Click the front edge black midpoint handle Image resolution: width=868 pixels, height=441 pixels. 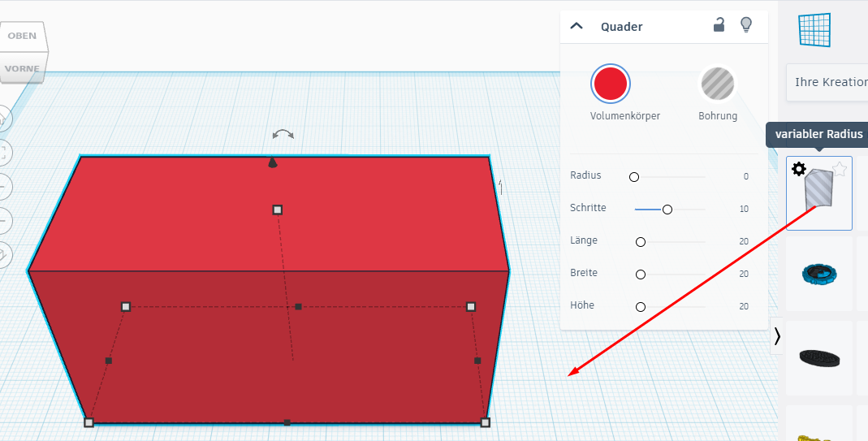click(x=287, y=422)
